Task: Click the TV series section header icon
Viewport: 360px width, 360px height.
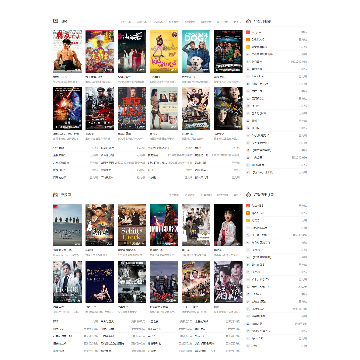Action: tap(55, 194)
